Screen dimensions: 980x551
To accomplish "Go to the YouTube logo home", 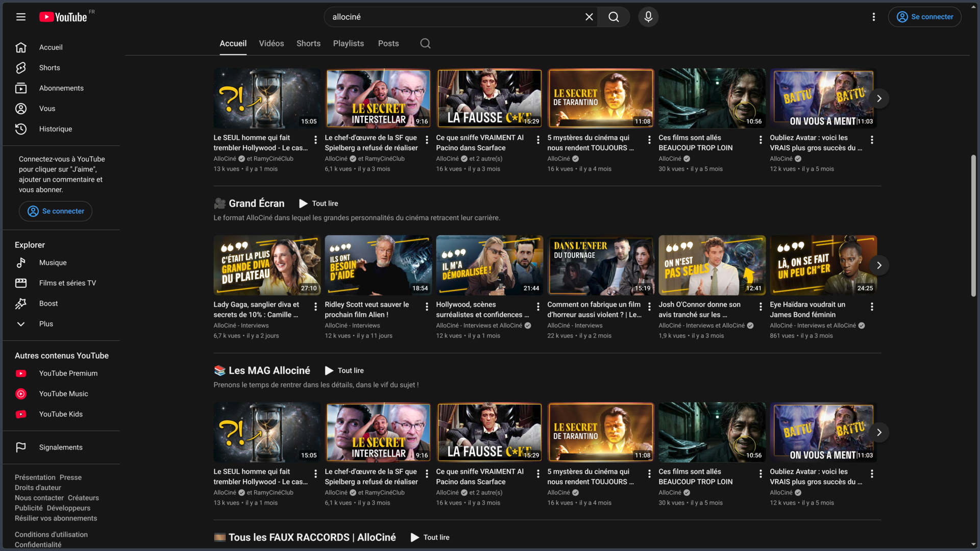I will [x=63, y=17].
